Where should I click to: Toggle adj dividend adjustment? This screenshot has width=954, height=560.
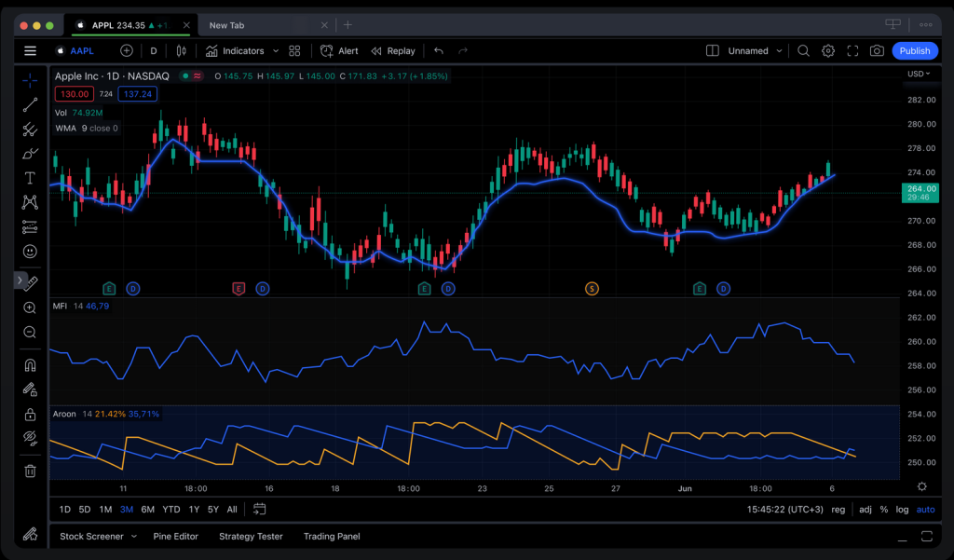(865, 510)
